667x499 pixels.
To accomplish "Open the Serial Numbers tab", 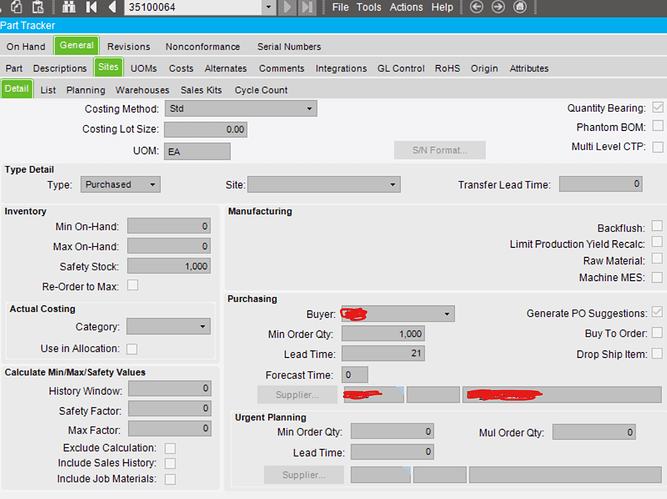I will pos(289,46).
